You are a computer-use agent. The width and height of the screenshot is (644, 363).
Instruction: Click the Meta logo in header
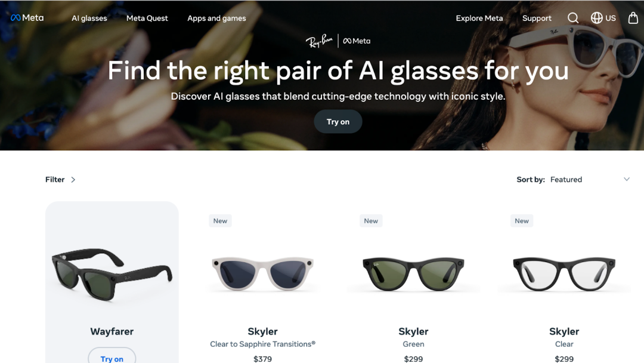[27, 18]
